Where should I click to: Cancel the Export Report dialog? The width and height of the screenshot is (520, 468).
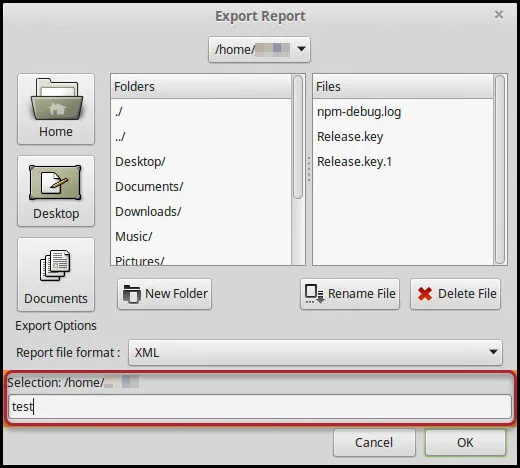[x=374, y=443]
